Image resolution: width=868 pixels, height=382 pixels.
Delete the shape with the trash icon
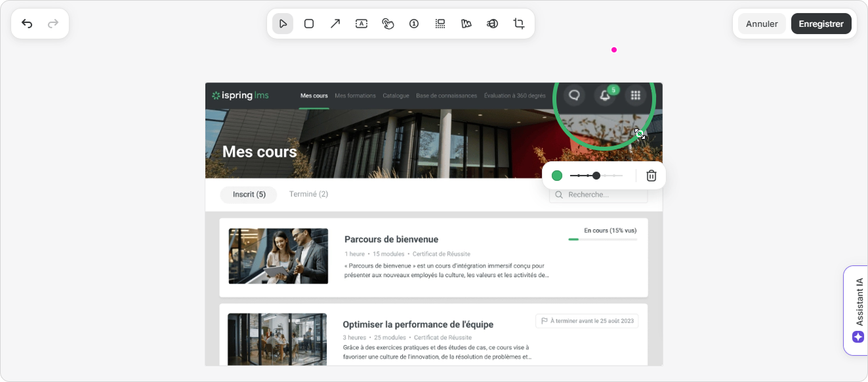point(651,176)
